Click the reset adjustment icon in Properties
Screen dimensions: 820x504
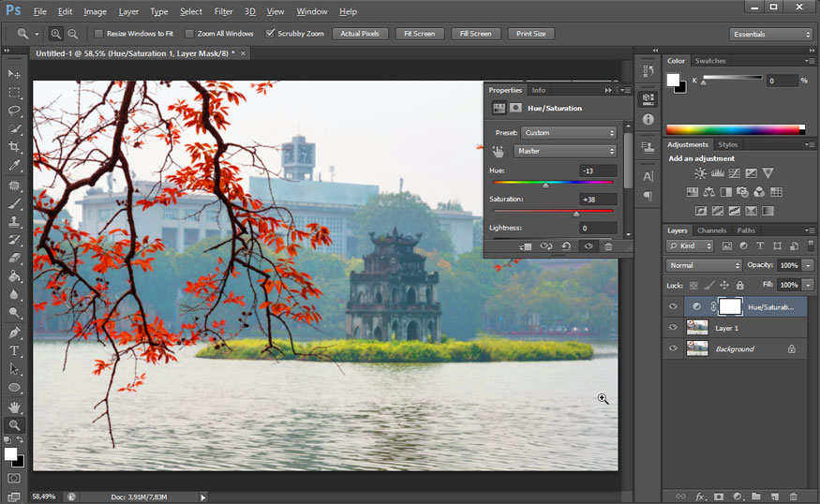tap(566, 246)
